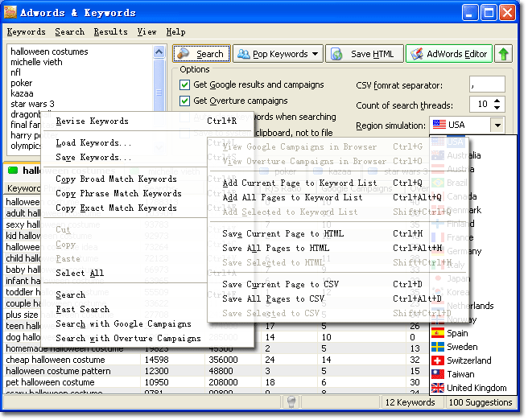
Task: Choose Revise Keywords menu entry
Action: (146, 121)
